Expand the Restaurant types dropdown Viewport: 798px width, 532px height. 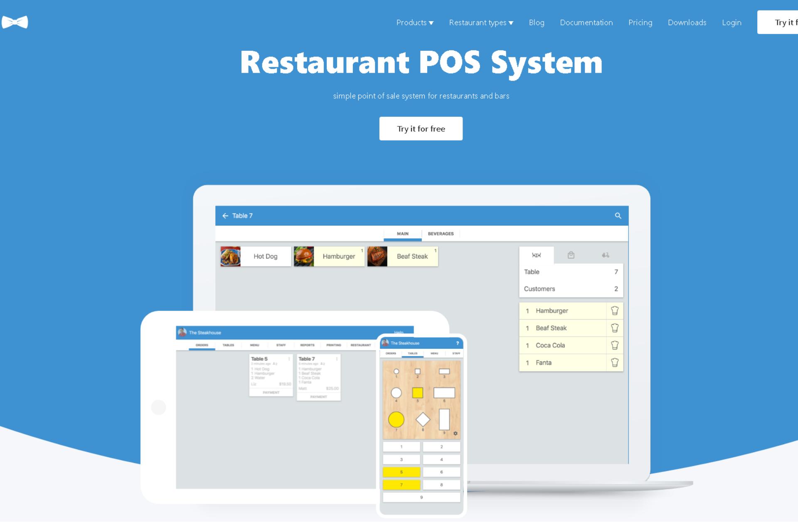pos(480,22)
